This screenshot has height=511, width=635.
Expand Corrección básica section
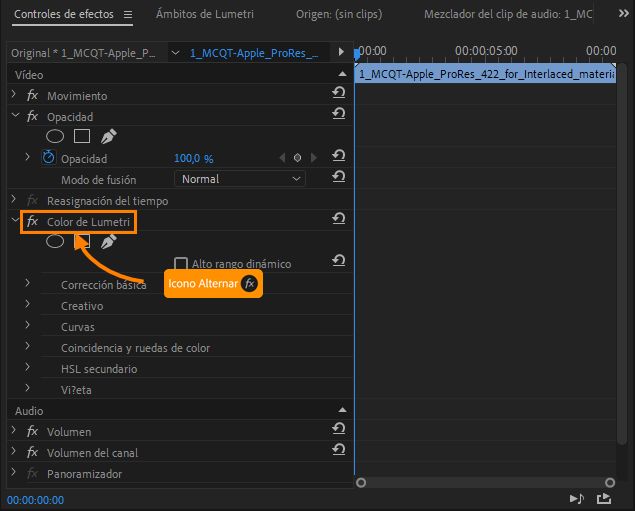(27, 282)
